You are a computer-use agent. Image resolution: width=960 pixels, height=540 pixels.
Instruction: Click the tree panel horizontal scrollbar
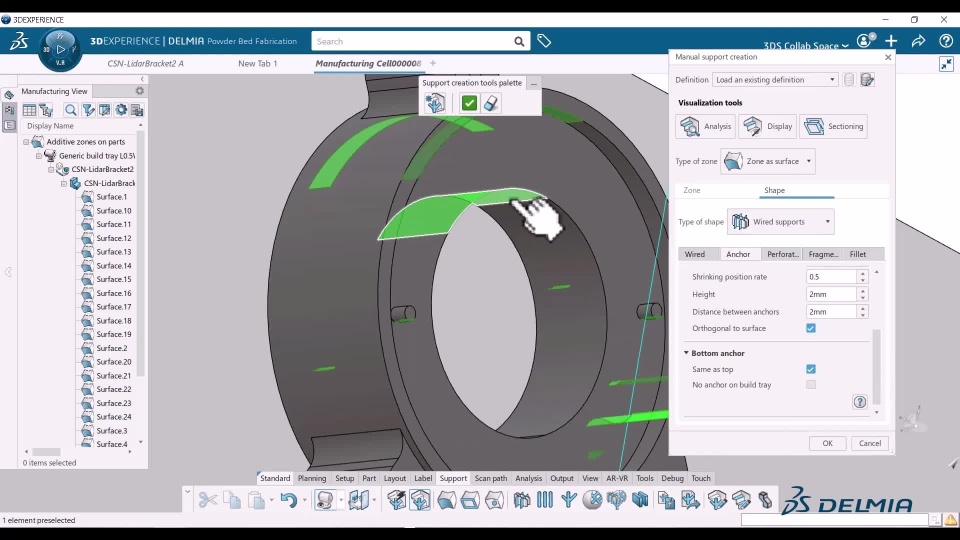(x=47, y=452)
